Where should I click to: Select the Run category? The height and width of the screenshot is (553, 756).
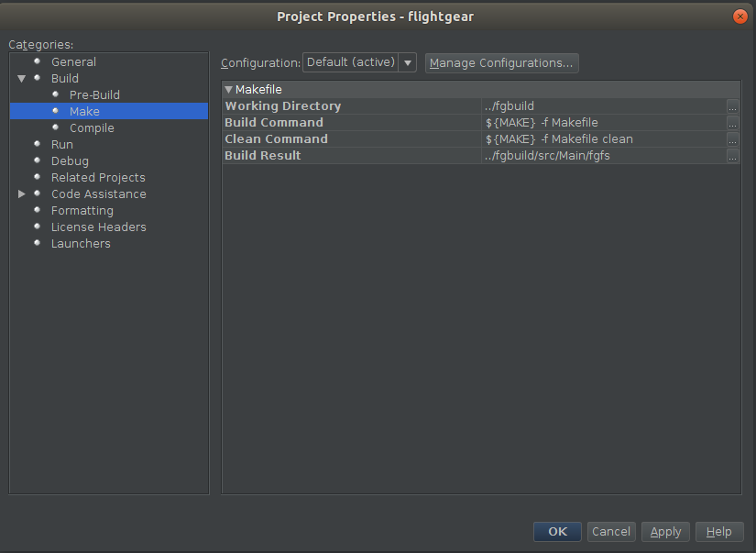[x=61, y=144]
